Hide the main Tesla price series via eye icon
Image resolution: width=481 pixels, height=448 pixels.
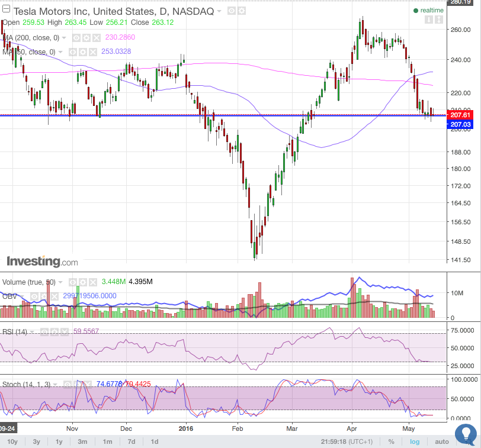pyautogui.click(x=232, y=11)
